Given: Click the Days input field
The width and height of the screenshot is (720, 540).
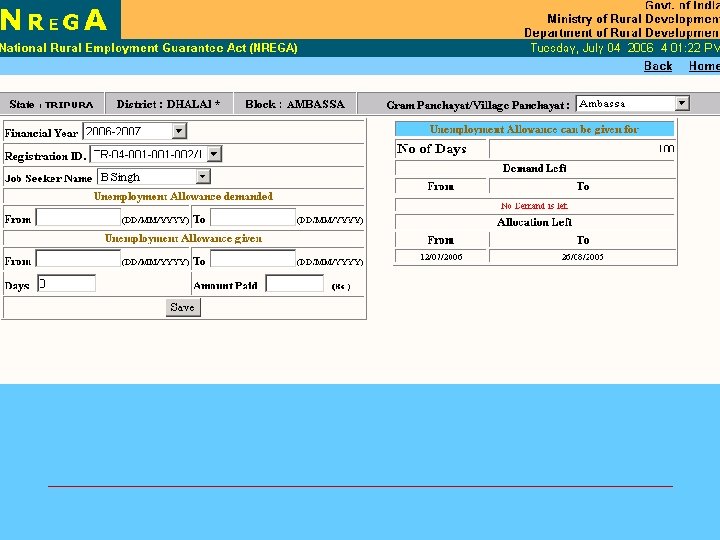Looking at the screenshot, I should click(67, 283).
